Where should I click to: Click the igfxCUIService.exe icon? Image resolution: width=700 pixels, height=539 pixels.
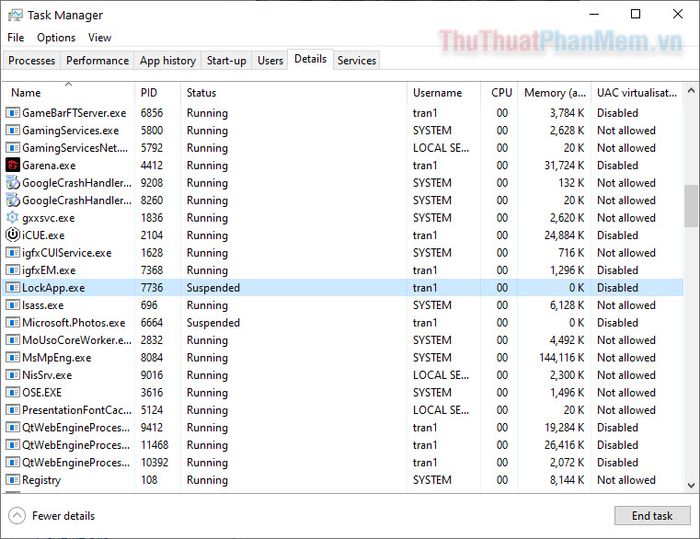12,253
